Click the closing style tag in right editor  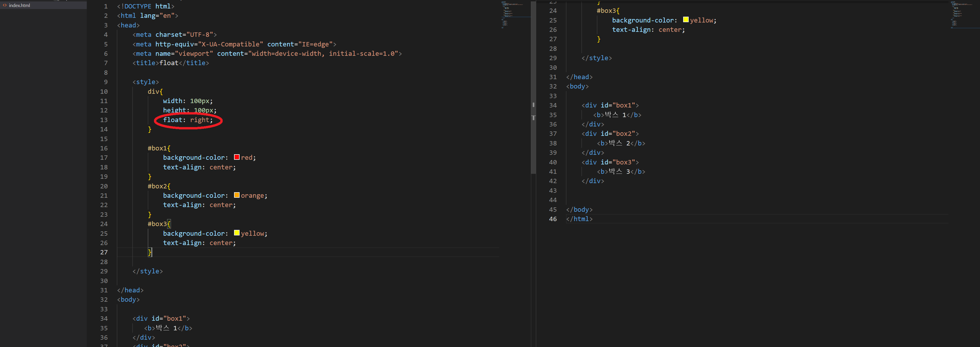click(x=597, y=58)
